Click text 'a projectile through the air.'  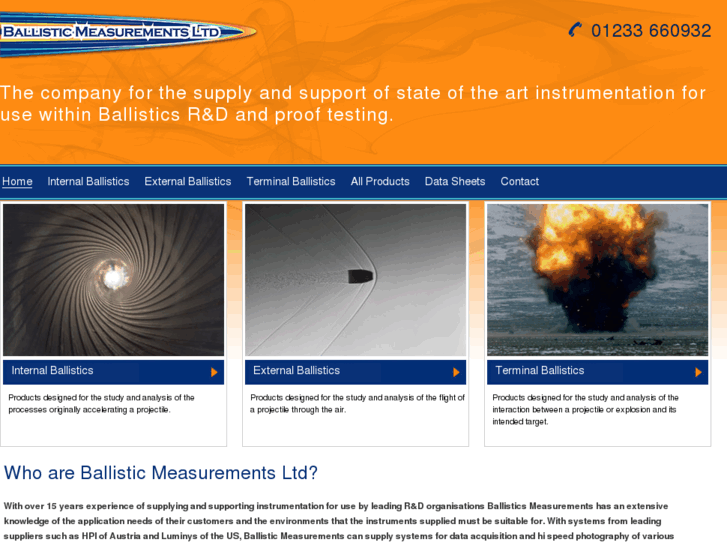[x=298, y=410]
